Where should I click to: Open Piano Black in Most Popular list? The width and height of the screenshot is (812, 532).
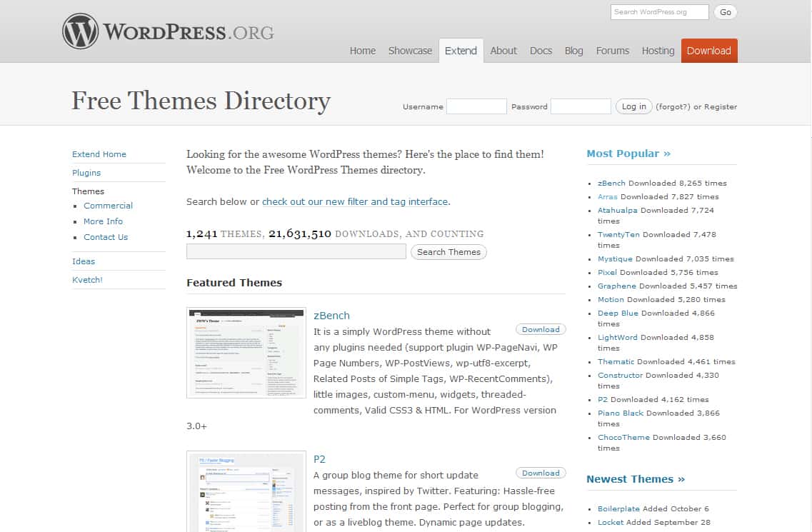[621, 413]
